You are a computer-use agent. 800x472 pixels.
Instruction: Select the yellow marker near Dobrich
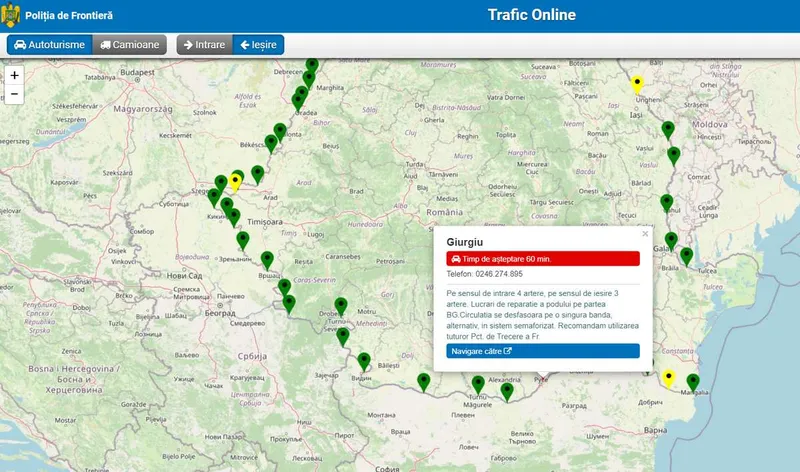(x=669, y=377)
